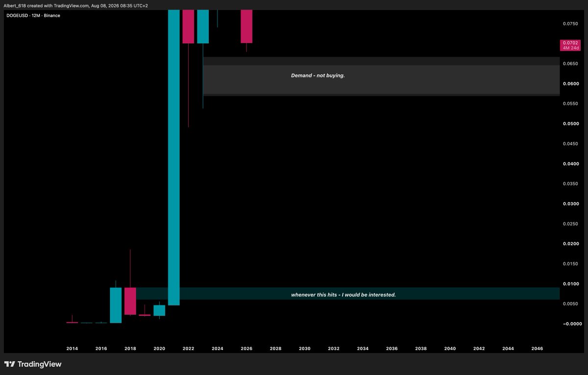The width and height of the screenshot is (588, 375).
Task: Click the red 2018 candle body
Action: pyautogui.click(x=130, y=301)
